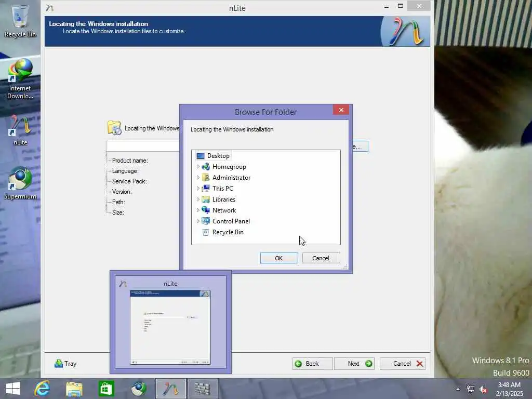Viewport: 532px width, 399px height.
Task: Select Recycle Bin in the folder tree
Action: pos(228,232)
